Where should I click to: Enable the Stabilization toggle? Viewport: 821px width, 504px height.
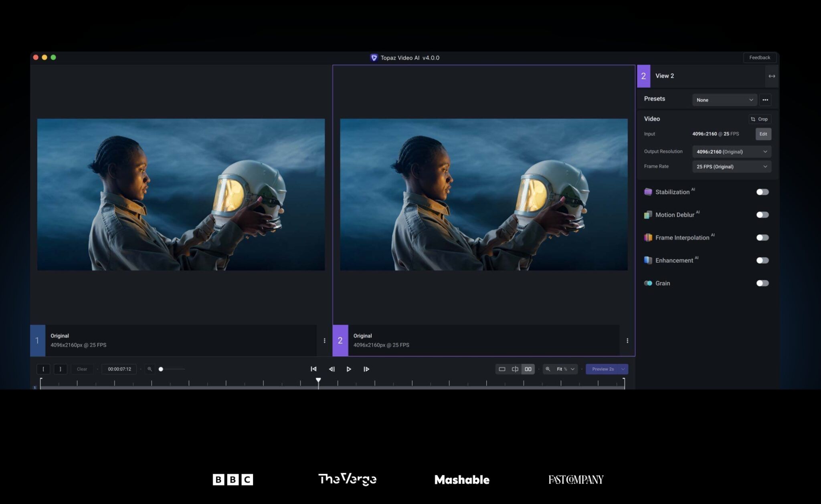pos(762,192)
